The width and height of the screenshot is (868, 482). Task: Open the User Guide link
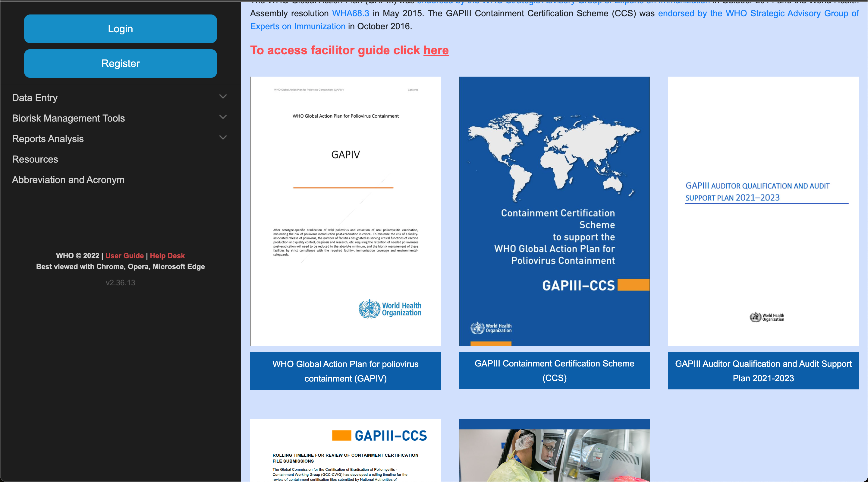(x=124, y=256)
